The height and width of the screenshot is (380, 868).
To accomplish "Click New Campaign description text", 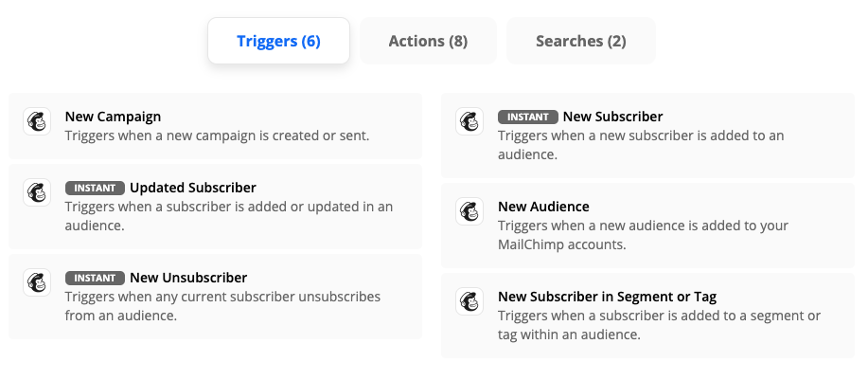I will 217,136.
